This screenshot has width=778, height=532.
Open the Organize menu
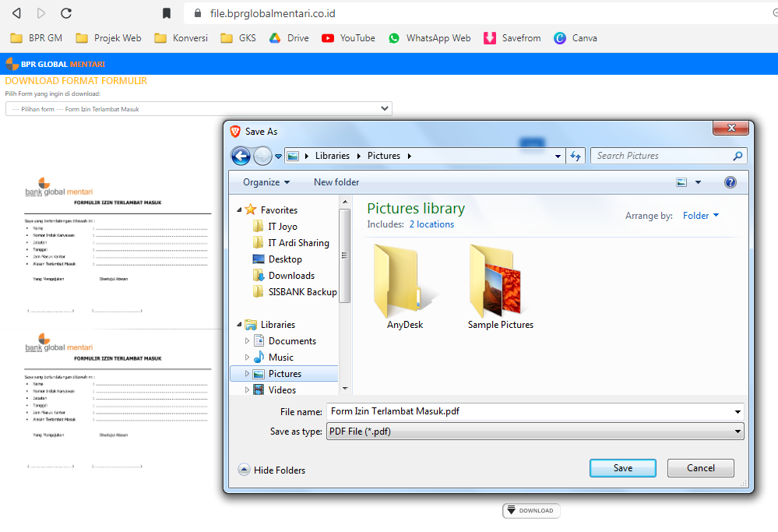266,182
